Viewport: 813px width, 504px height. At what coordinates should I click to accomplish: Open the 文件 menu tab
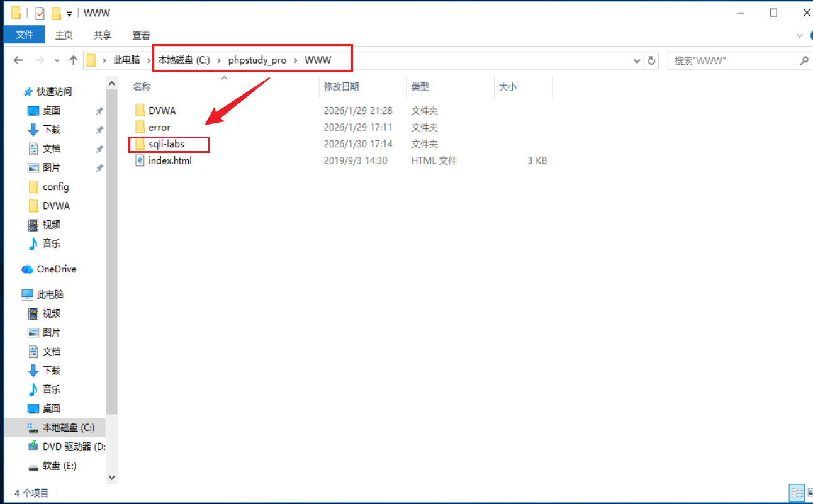coord(25,35)
